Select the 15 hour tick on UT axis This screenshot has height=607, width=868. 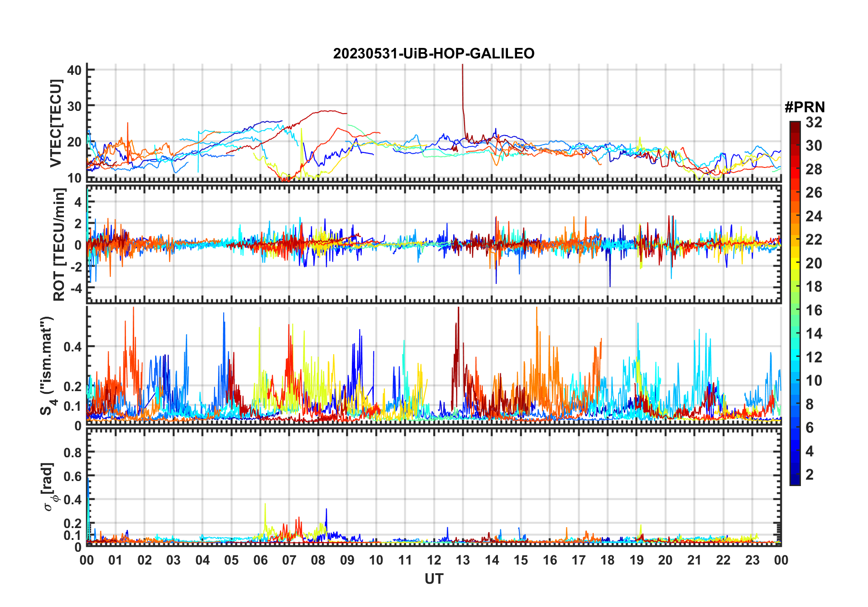(521, 560)
